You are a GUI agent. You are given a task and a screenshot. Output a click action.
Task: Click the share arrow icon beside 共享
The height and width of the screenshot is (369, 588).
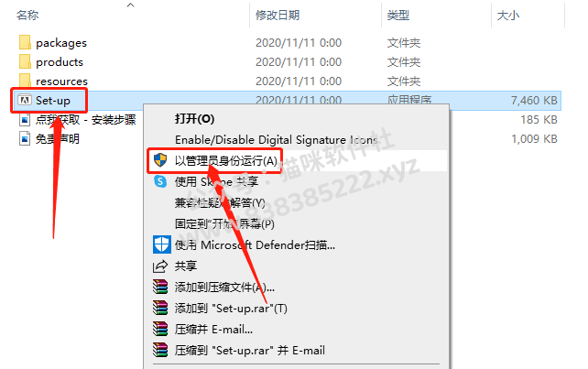point(160,266)
